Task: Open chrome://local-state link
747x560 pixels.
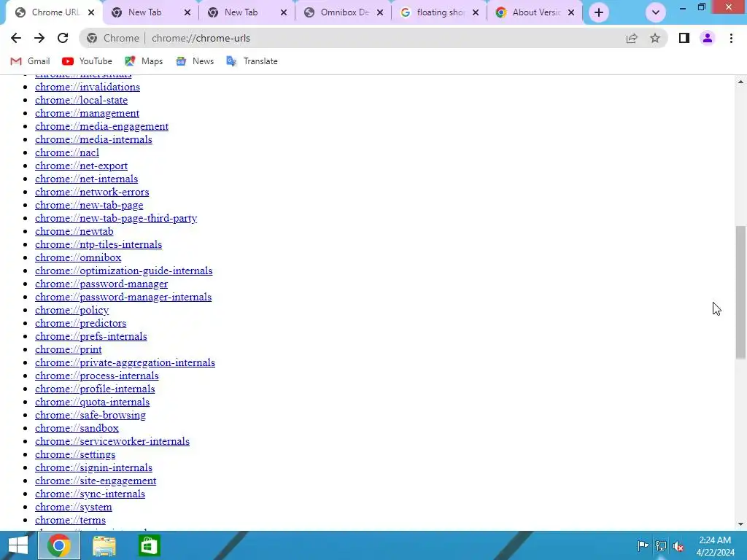Action: pyautogui.click(x=82, y=100)
